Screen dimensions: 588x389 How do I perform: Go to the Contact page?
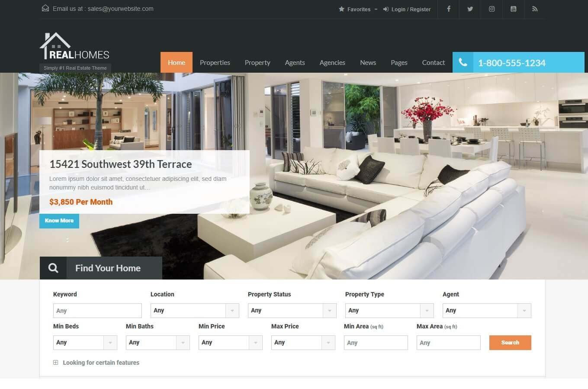[434, 62]
